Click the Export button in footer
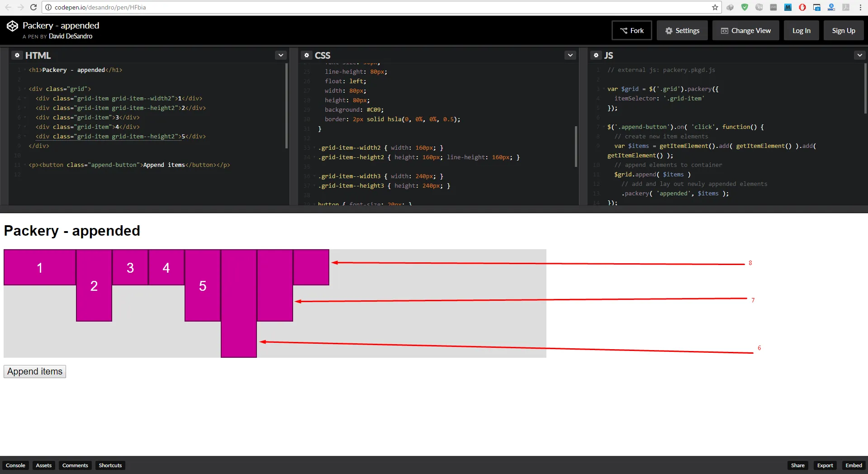The height and width of the screenshot is (474, 868). tap(825, 465)
